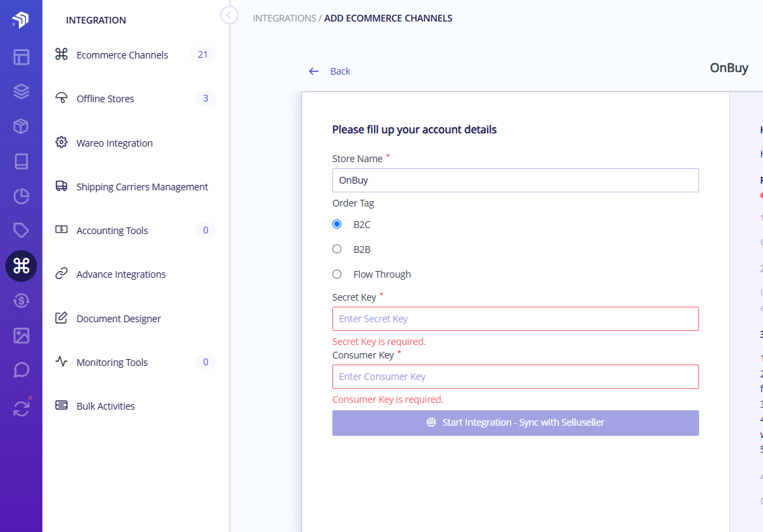This screenshot has height=532, width=763.
Task: Open the dollar refresh icon in sidebar
Action: pos(21,301)
